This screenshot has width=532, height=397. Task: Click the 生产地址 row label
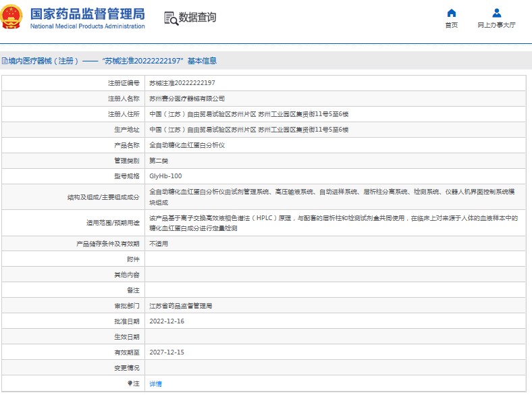tap(127, 130)
